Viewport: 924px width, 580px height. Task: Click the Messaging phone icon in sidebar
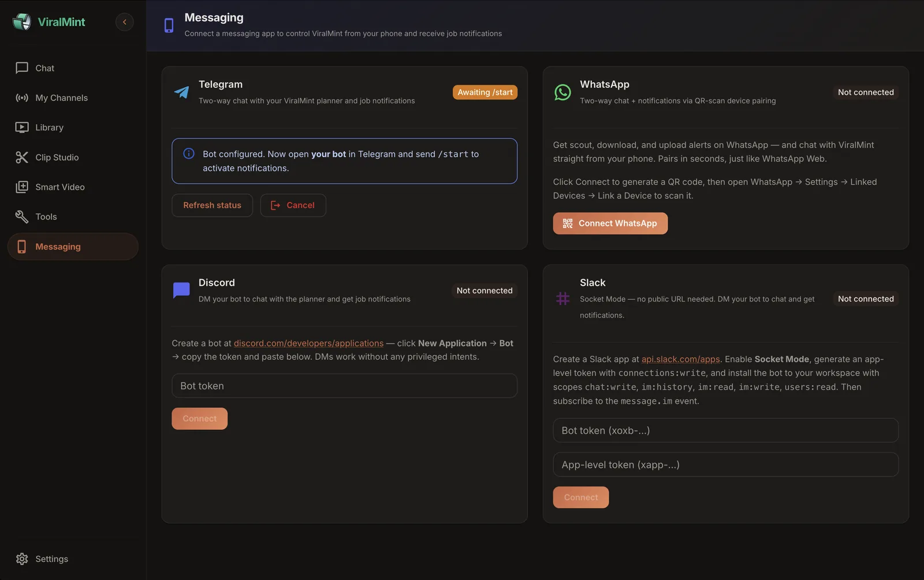click(22, 247)
